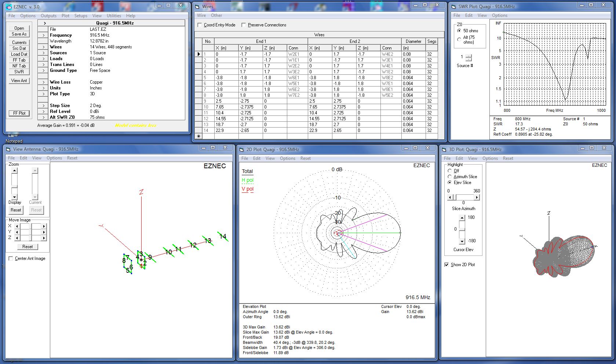Click the Slice Azimuth horizontal slider
The width and height of the screenshot is (616, 364).
[463, 198]
